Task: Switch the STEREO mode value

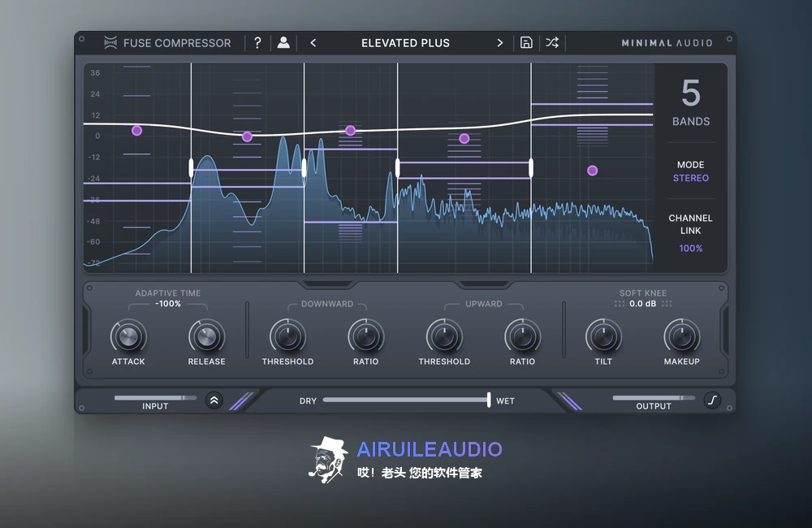Action: coord(691,178)
